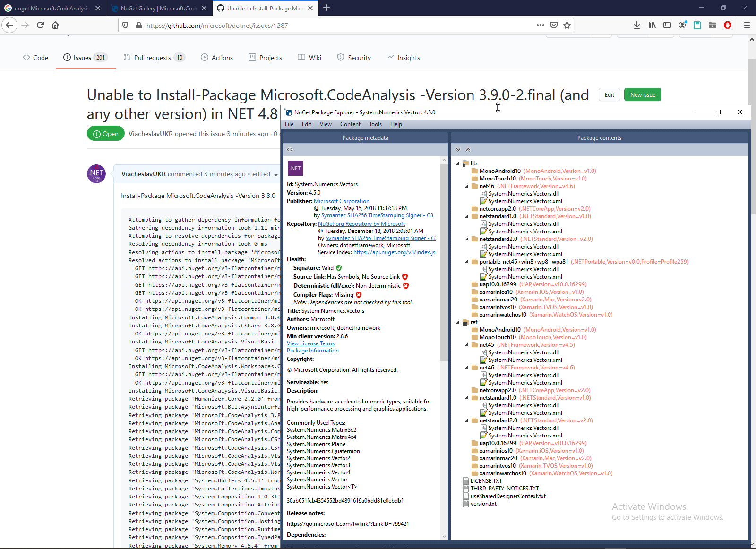The image size is (756, 549).
Task: Reload the current page
Action: [40, 26]
